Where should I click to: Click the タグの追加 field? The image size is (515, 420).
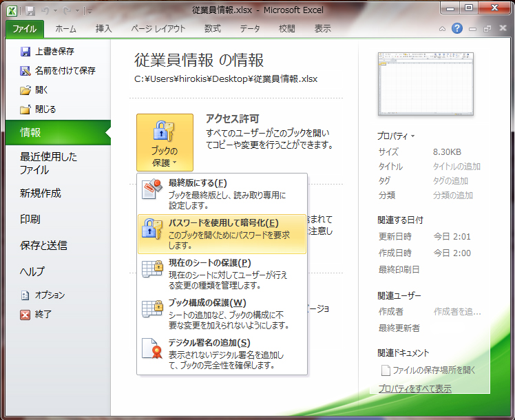coord(450,181)
